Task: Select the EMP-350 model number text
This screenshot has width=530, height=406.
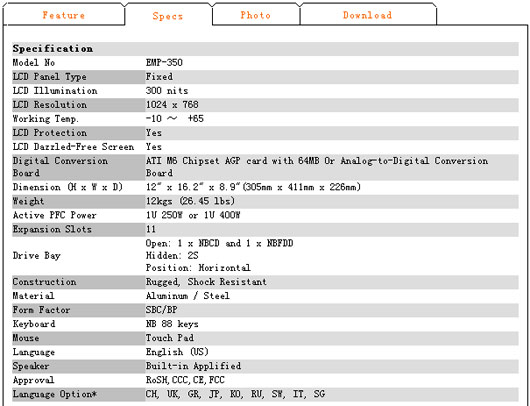Action: pyautogui.click(x=164, y=63)
